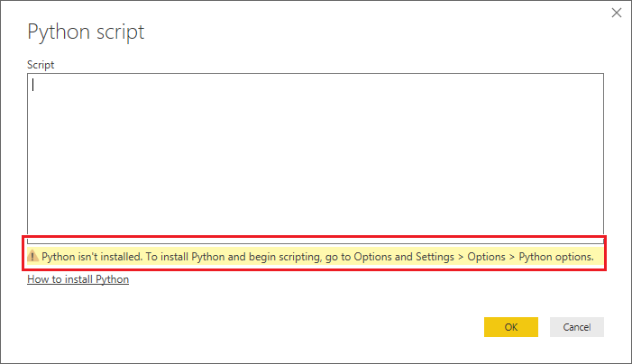Screen dimensions: 632x364
Task: Click the Script field label
Action: [x=40, y=65]
